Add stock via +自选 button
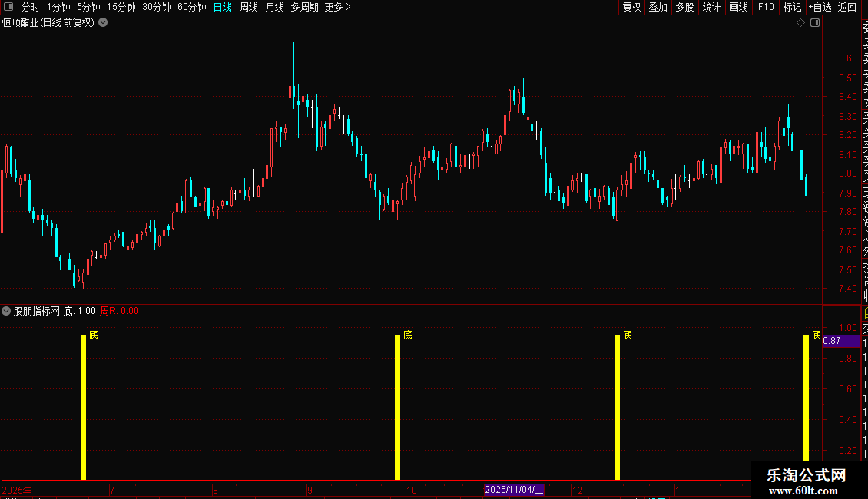This screenshot has width=868, height=499. coord(820,7)
